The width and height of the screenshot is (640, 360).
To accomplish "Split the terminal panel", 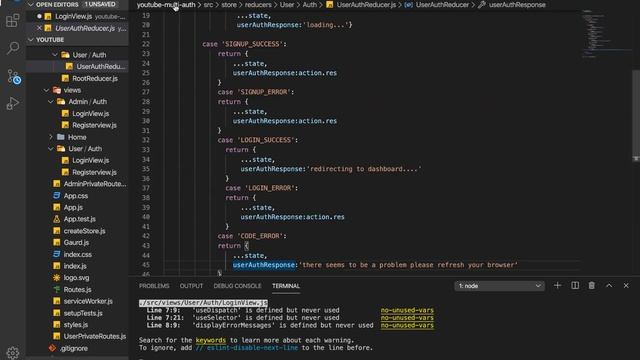I will (x=575, y=285).
